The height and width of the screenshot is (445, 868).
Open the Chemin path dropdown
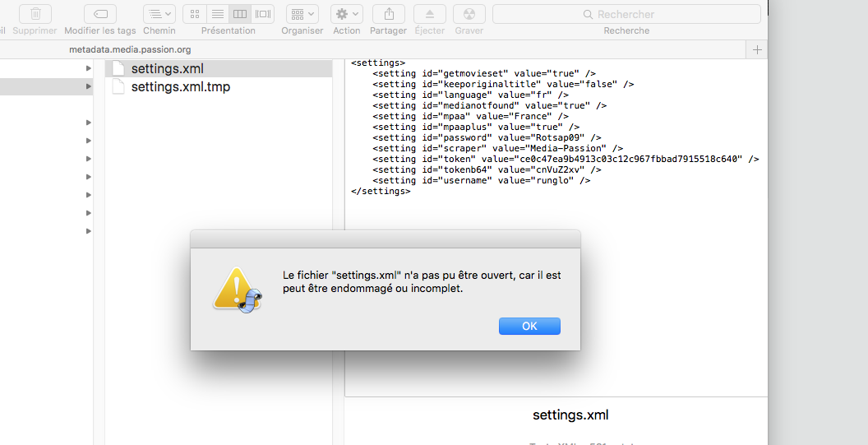[159, 14]
